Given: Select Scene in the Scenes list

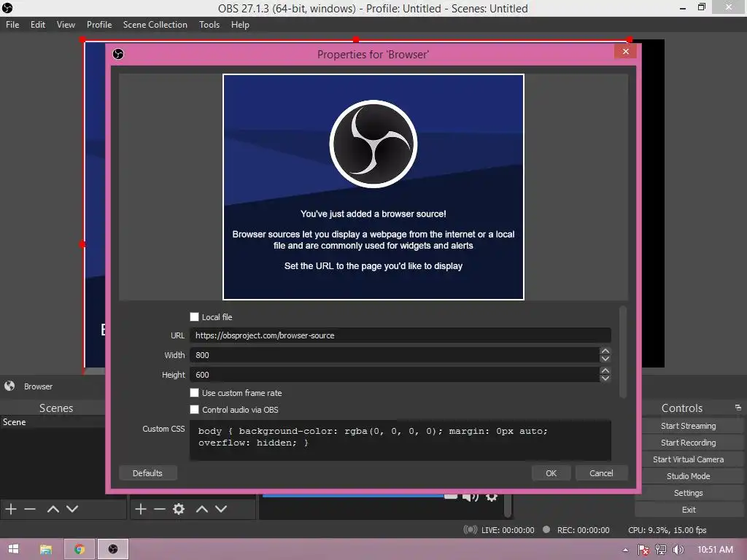Looking at the screenshot, I should tap(53, 422).
